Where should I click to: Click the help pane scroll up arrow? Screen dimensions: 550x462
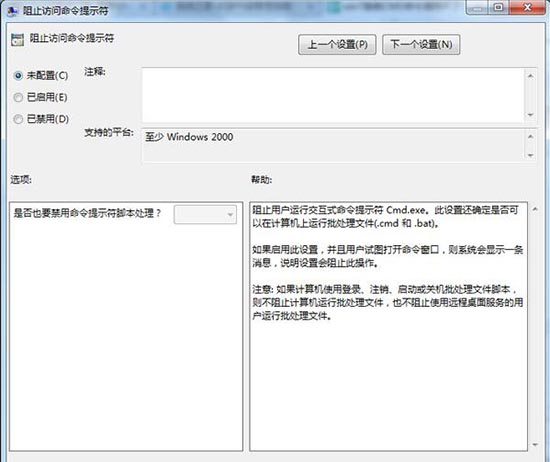click(x=535, y=209)
